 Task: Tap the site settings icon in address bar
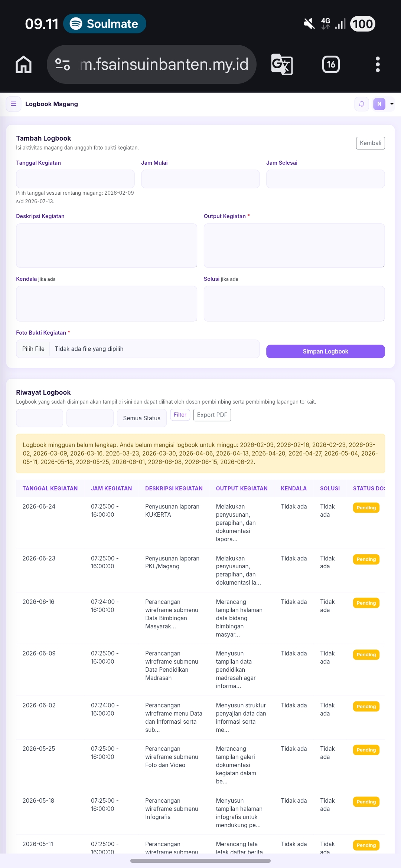[x=62, y=65]
